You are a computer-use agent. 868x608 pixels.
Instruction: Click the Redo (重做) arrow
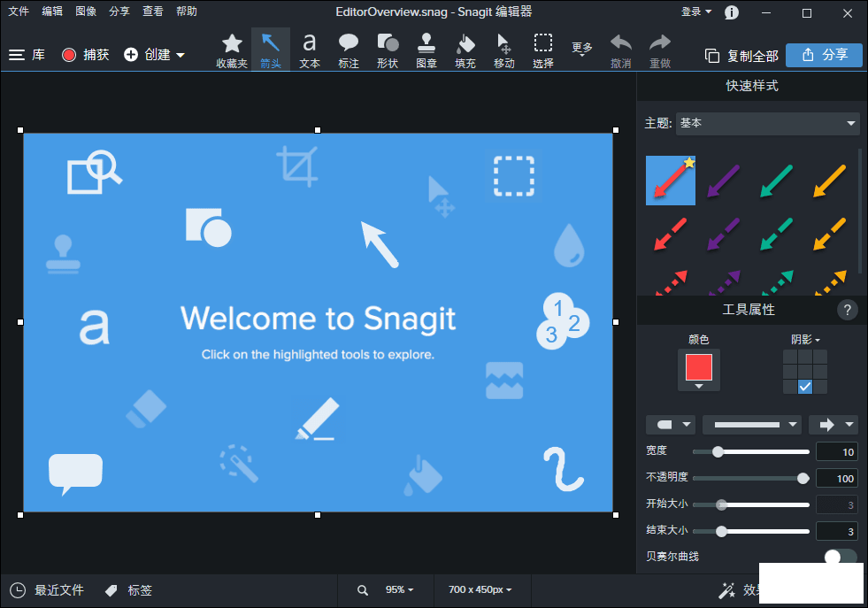[660, 51]
